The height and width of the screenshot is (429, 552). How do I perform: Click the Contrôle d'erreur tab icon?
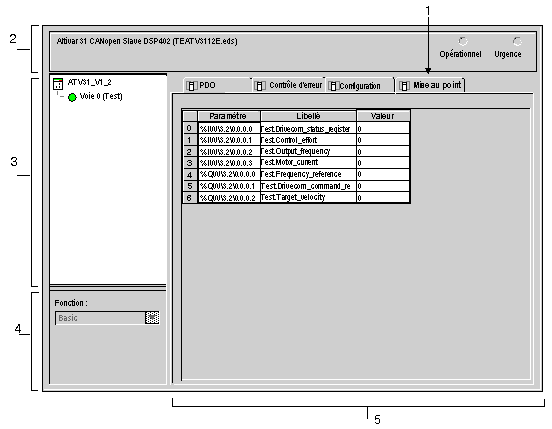(260, 86)
